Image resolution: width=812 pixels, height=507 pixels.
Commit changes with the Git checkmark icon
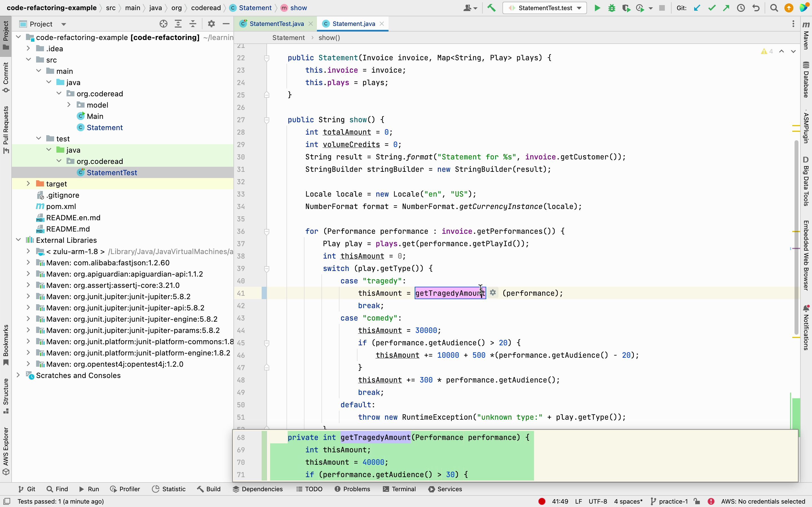click(x=712, y=8)
